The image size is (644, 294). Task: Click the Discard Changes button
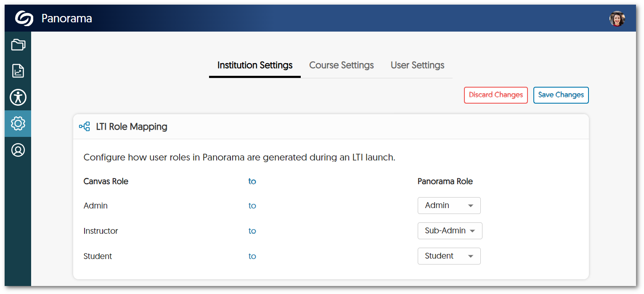point(496,95)
